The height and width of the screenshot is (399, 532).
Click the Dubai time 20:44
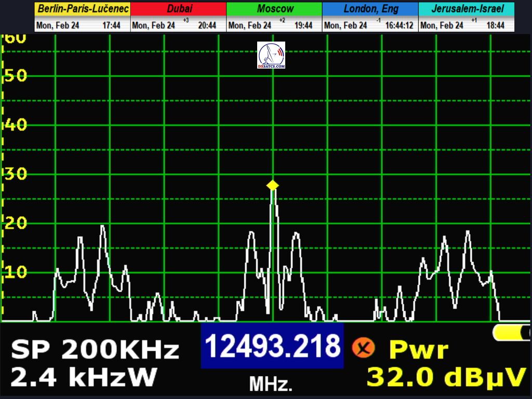[207, 25]
